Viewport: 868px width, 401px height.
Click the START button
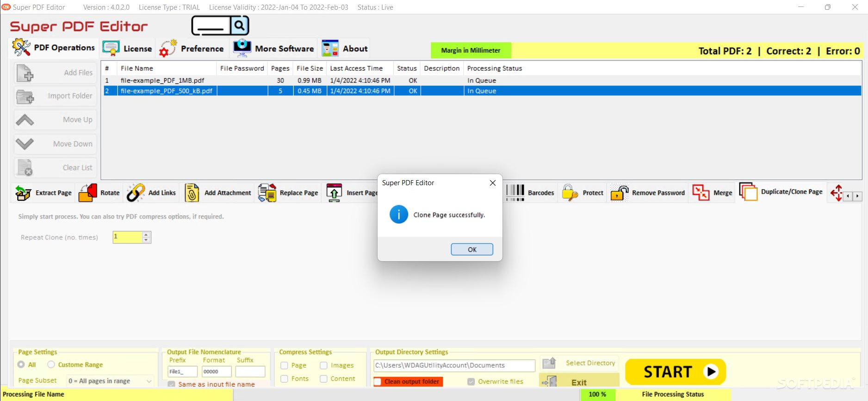pos(676,371)
